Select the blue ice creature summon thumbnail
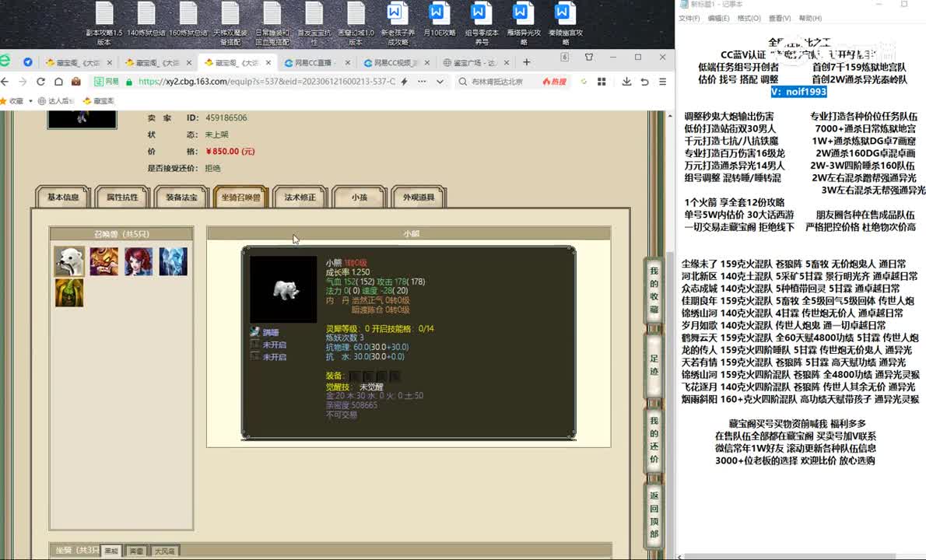This screenshot has height=560, width=926. click(173, 261)
